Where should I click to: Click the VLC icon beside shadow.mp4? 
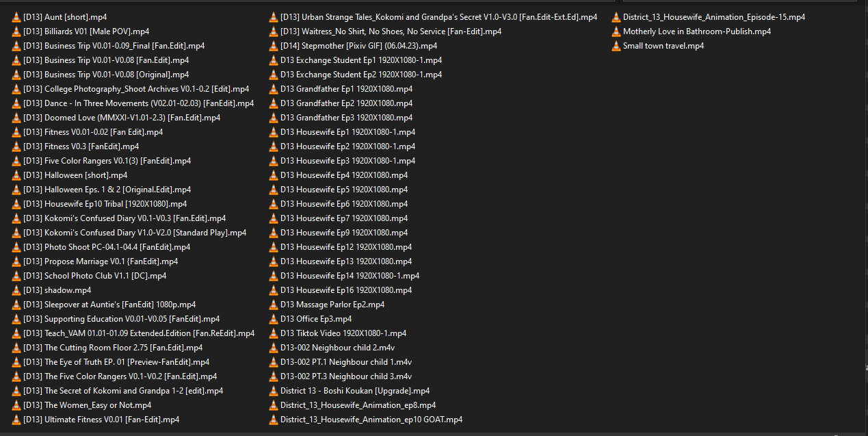pyautogui.click(x=16, y=290)
